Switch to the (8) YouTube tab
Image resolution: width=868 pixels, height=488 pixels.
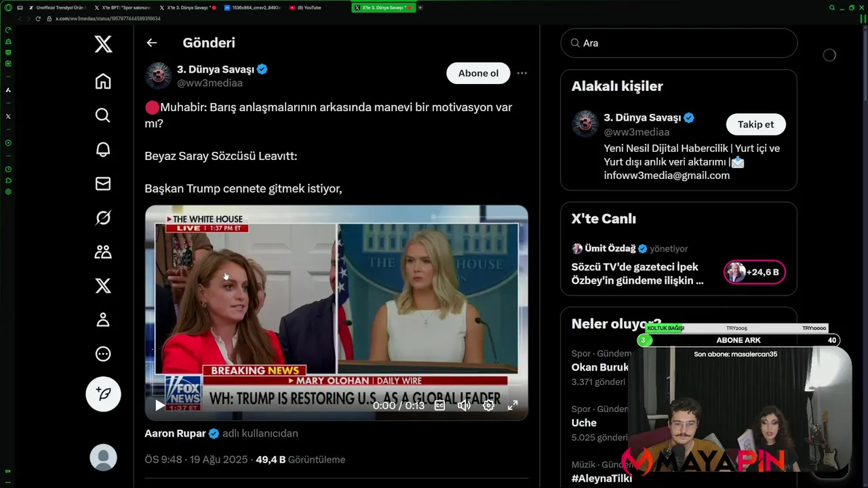point(317,7)
